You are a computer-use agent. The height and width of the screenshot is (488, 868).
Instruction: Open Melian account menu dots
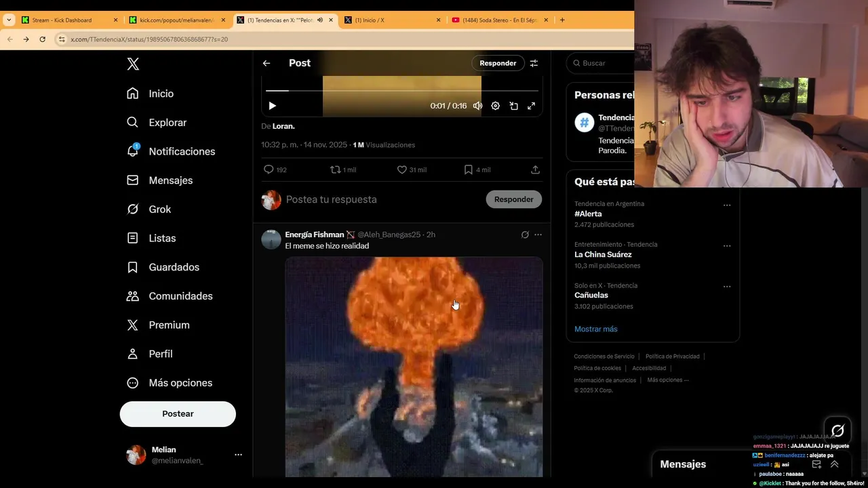[238, 455]
